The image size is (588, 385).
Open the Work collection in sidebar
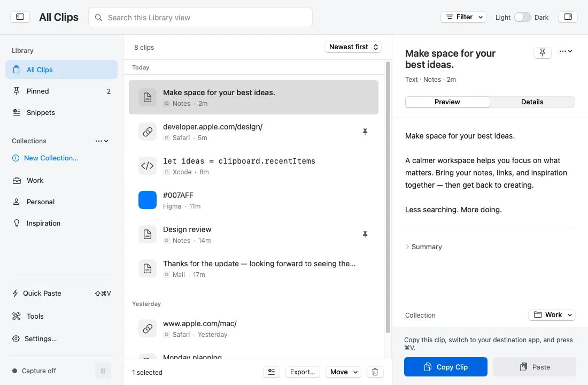[61, 180]
